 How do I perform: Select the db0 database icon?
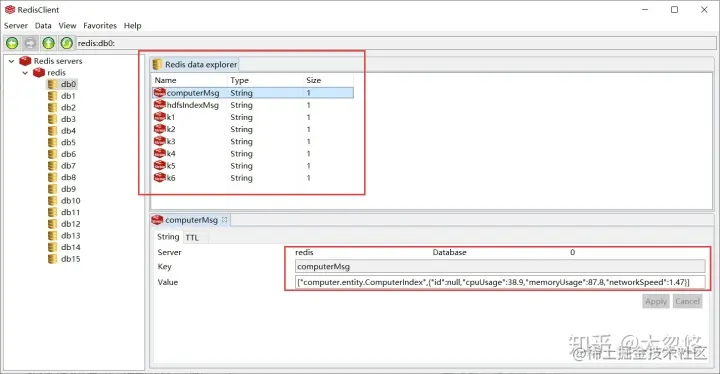(52, 84)
